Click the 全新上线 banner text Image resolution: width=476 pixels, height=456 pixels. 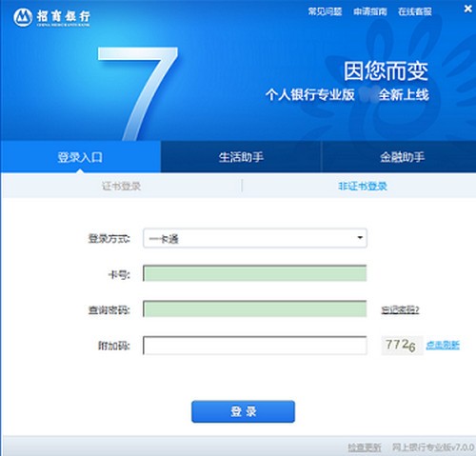[x=404, y=94]
